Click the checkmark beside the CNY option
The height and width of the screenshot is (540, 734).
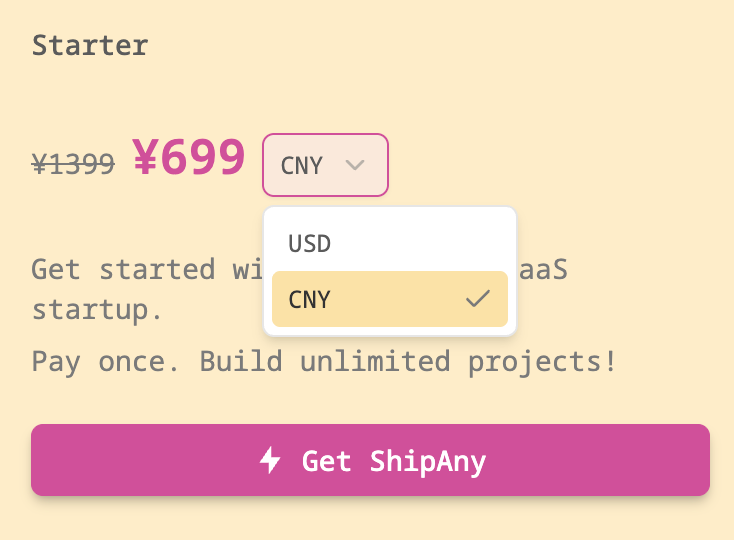point(478,299)
